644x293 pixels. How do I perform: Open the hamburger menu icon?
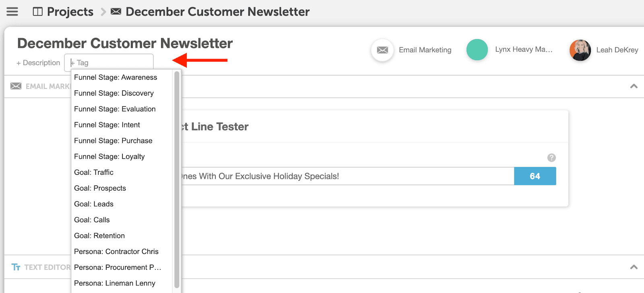click(x=12, y=12)
